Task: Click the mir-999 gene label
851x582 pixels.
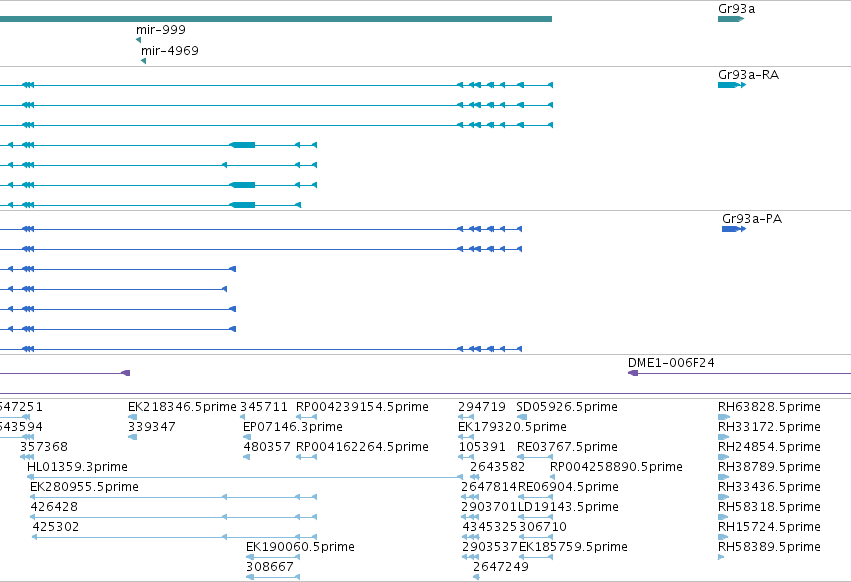Action: [x=161, y=30]
